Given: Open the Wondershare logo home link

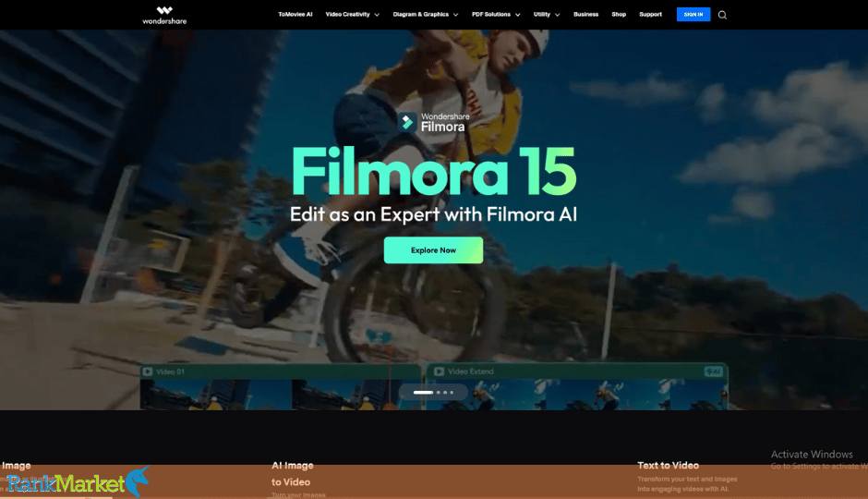Looking at the screenshot, I should pyautogui.click(x=164, y=15).
